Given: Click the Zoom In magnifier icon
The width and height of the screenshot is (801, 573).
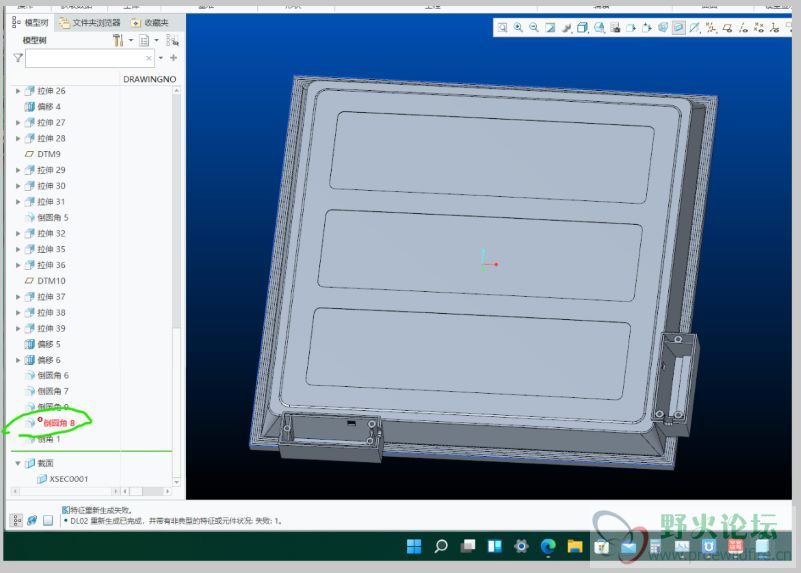Looking at the screenshot, I should [518, 28].
